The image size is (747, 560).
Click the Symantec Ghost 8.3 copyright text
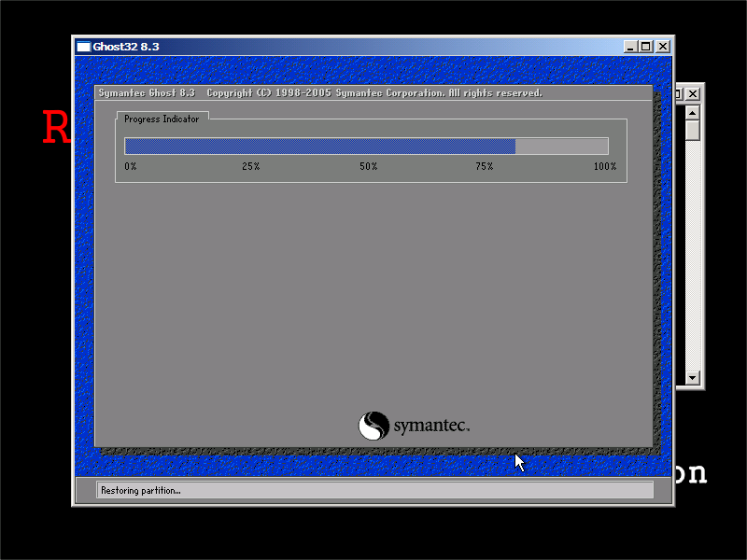click(x=320, y=92)
